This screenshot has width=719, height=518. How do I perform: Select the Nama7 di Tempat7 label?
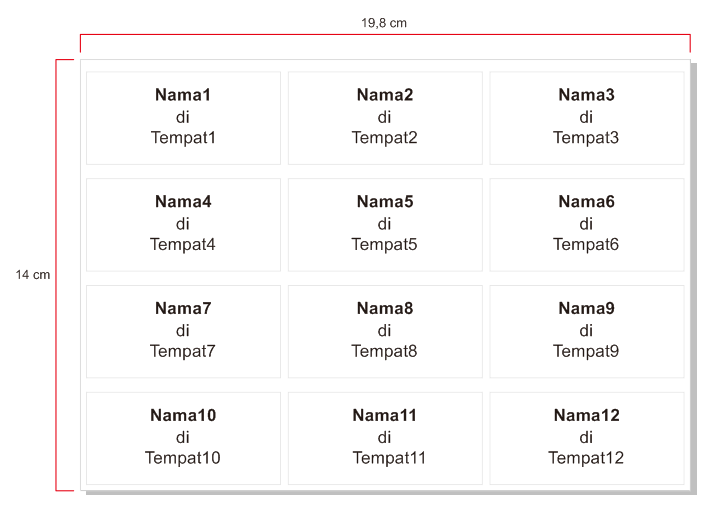(183, 331)
